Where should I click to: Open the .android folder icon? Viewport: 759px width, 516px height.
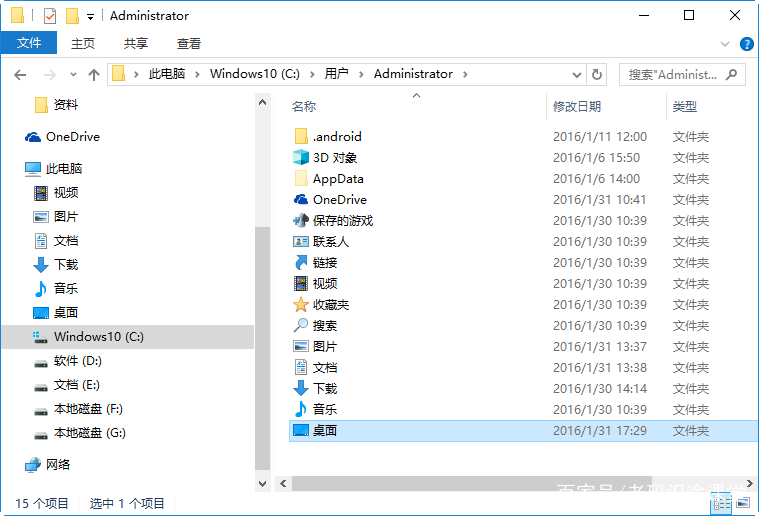pos(301,137)
